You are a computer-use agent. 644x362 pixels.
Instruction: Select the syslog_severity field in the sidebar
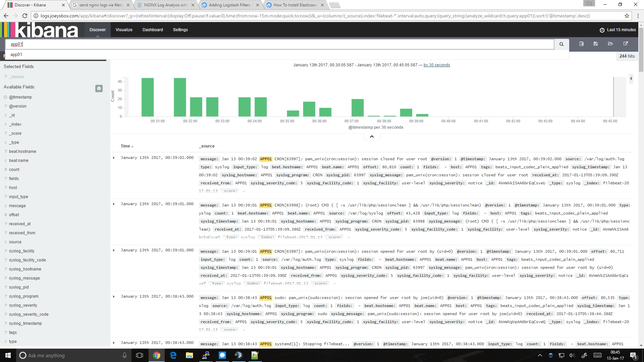(x=23, y=305)
